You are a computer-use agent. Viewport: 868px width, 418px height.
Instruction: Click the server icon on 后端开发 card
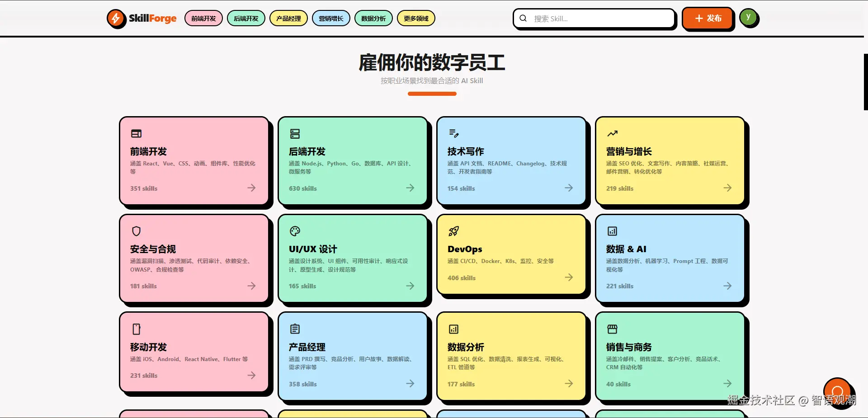coord(294,133)
